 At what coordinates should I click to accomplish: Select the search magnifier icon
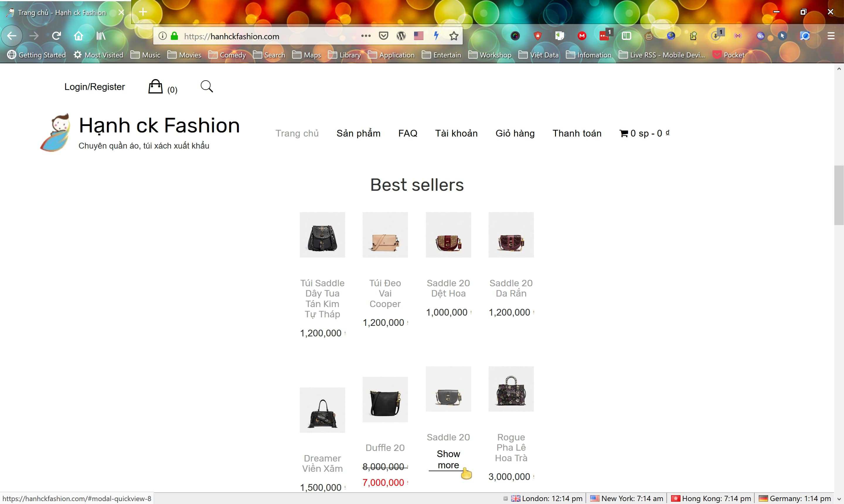tap(207, 86)
